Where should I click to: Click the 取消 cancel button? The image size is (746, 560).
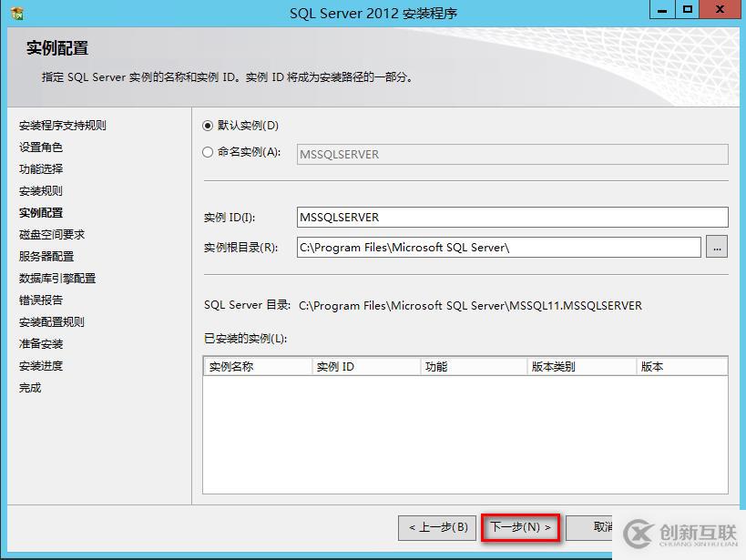[x=589, y=527]
